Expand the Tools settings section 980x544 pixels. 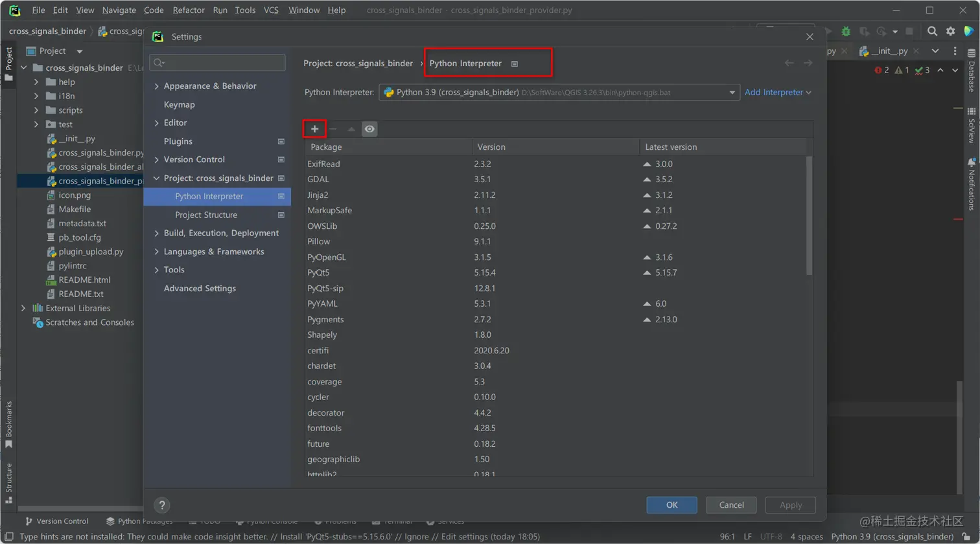pyautogui.click(x=157, y=270)
